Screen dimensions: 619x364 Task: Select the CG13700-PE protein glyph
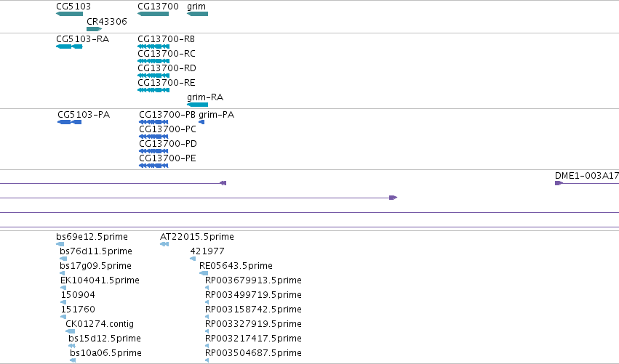click(x=153, y=166)
